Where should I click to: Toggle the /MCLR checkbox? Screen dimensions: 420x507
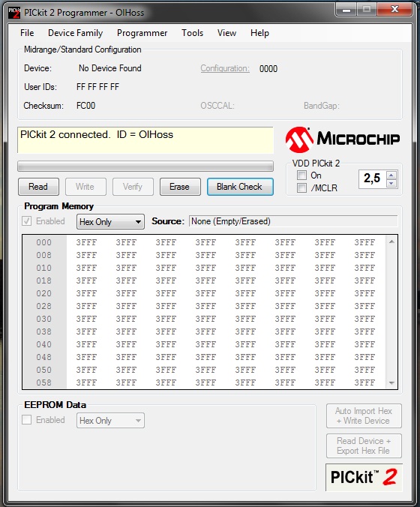301,187
